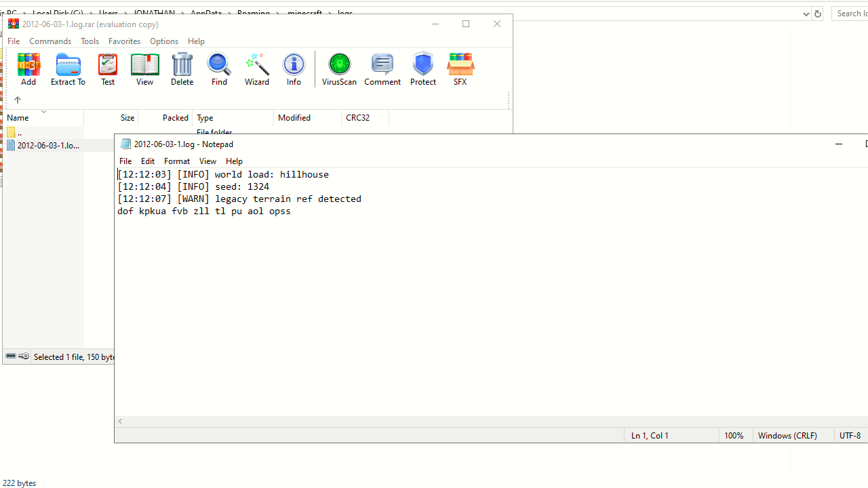This screenshot has height=488, width=868.
Task: Click the '222 bytes' Explorer status text
Action: click(x=19, y=483)
